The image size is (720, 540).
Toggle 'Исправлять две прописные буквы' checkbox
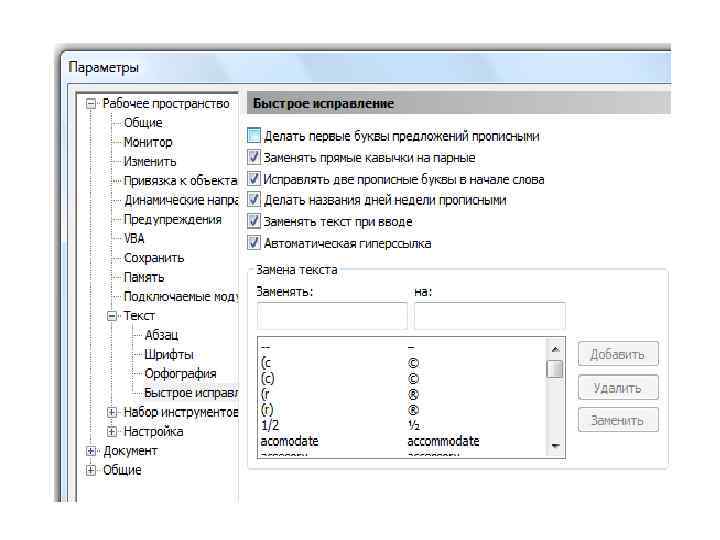[253, 179]
